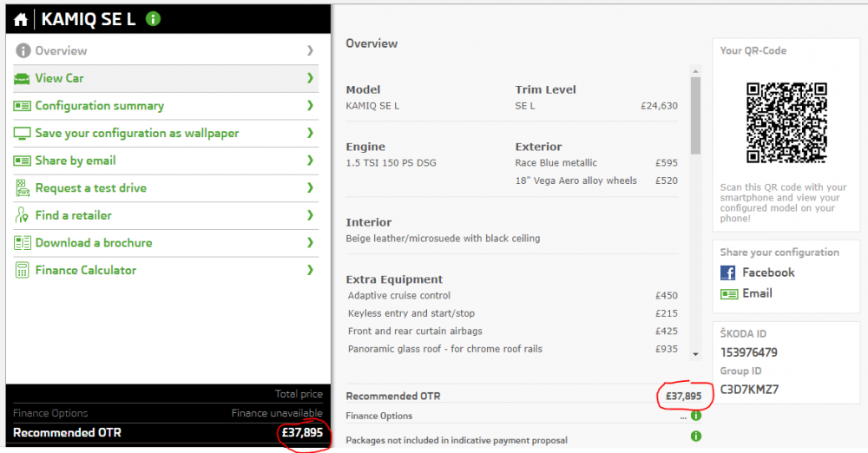Viewport: 868px width, 453px height.
Task: Choose Save your configuration as wallpaper
Action: tap(166, 133)
